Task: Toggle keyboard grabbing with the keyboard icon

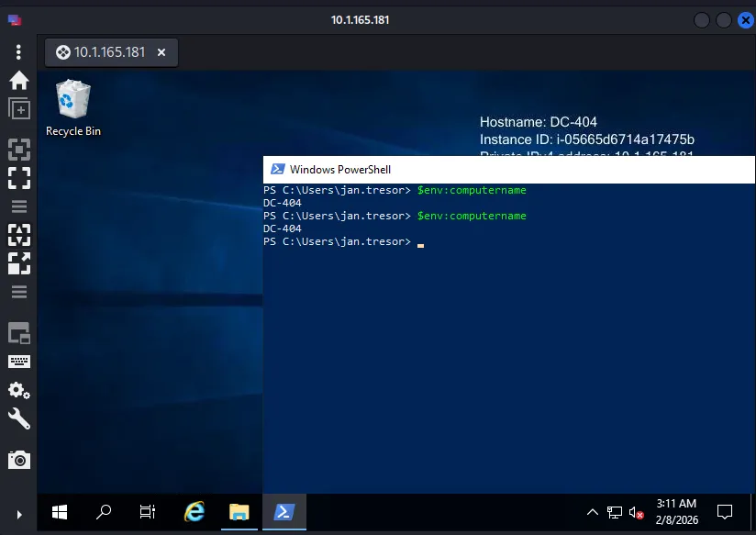Action: pos(18,362)
